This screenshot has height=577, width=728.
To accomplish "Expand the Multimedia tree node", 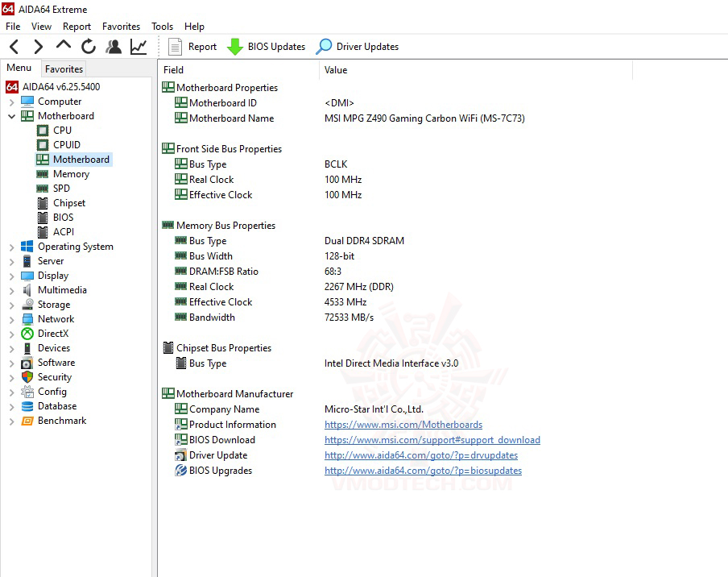I will click(11, 290).
